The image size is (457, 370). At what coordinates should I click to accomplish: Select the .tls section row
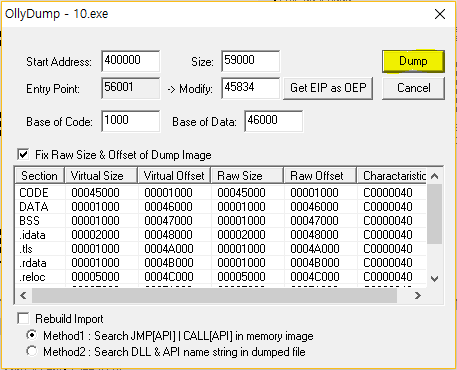pyautogui.click(x=221, y=249)
